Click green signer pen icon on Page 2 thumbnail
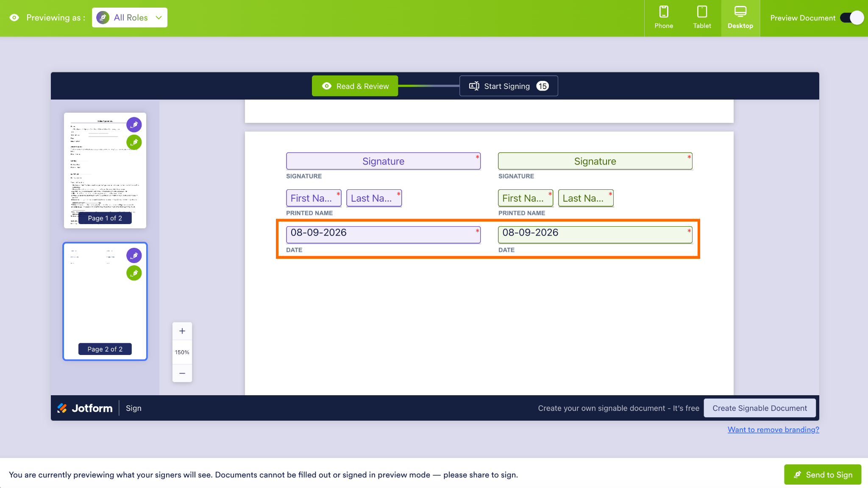The width and height of the screenshot is (868, 488). tap(134, 273)
